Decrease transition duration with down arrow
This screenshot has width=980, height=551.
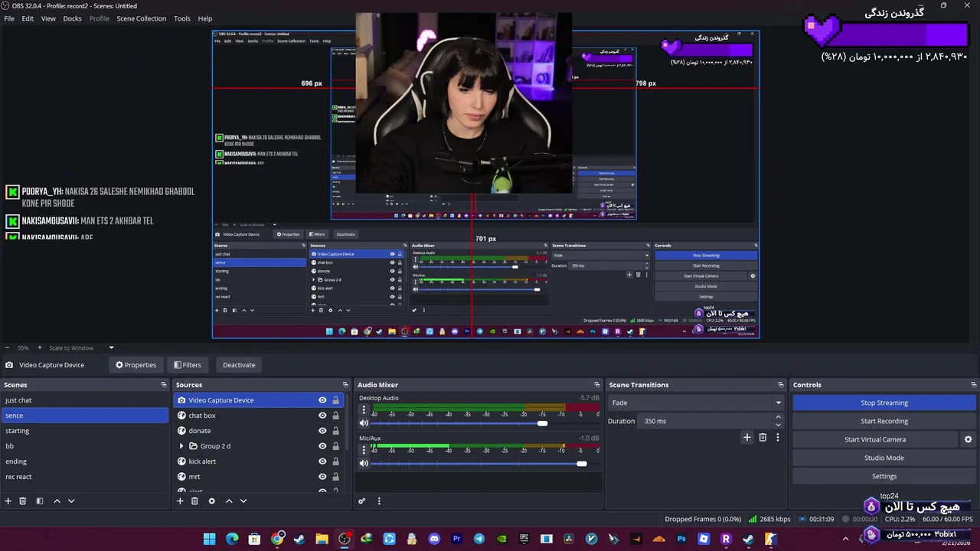[x=779, y=425]
